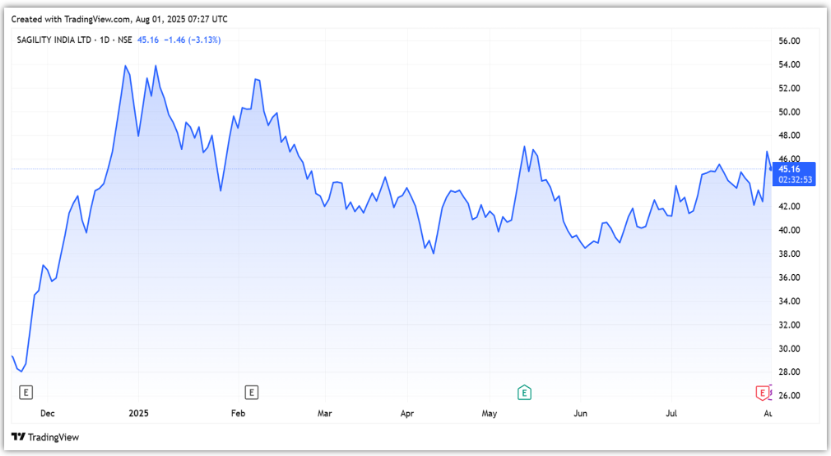Click the red earnings marker near August
831x456 pixels.
point(763,391)
